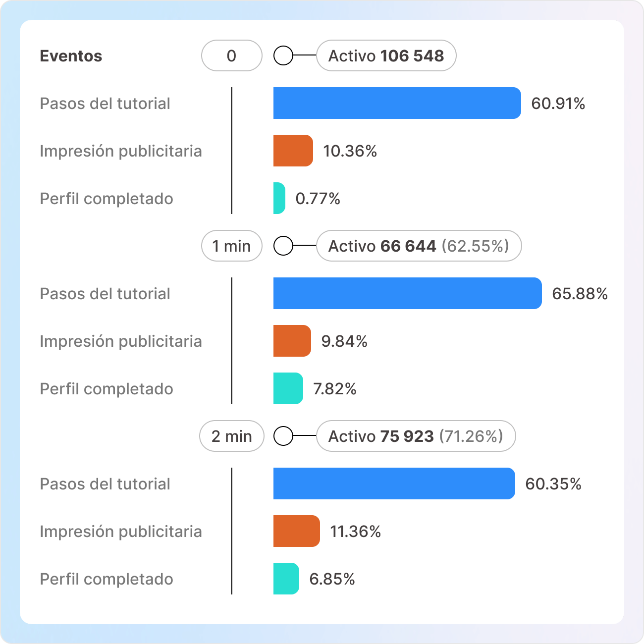The width and height of the screenshot is (644, 644).
Task: Click the circle marker at 1 min
Action: (x=283, y=246)
